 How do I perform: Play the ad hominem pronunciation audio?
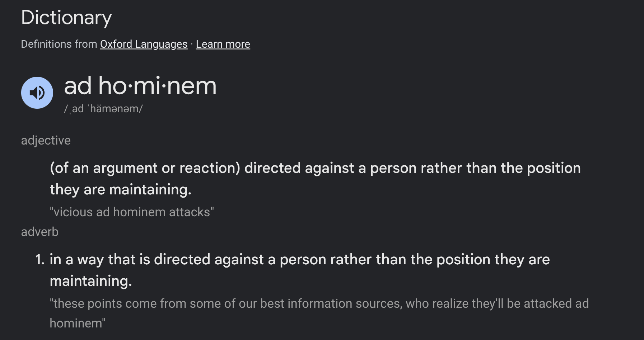tap(37, 93)
